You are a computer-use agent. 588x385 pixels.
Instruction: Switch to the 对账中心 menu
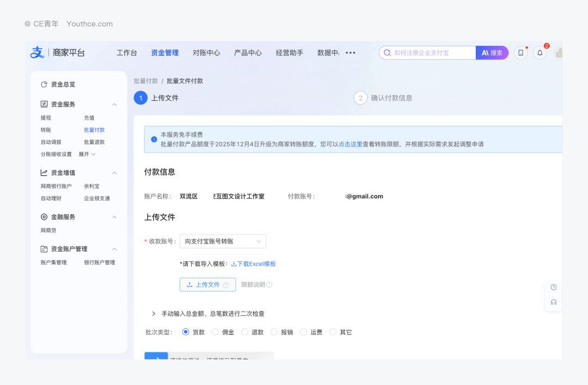point(206,53)
